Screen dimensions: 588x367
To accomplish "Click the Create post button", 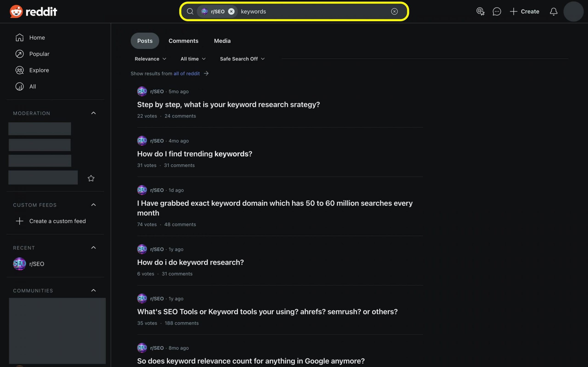I will point(524,11).
